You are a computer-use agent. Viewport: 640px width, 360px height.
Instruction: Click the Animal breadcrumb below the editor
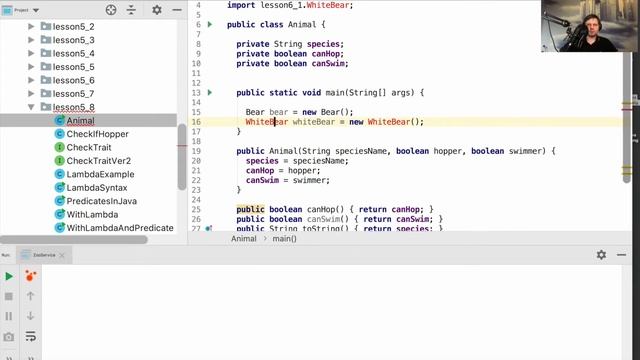click(244, 239)
